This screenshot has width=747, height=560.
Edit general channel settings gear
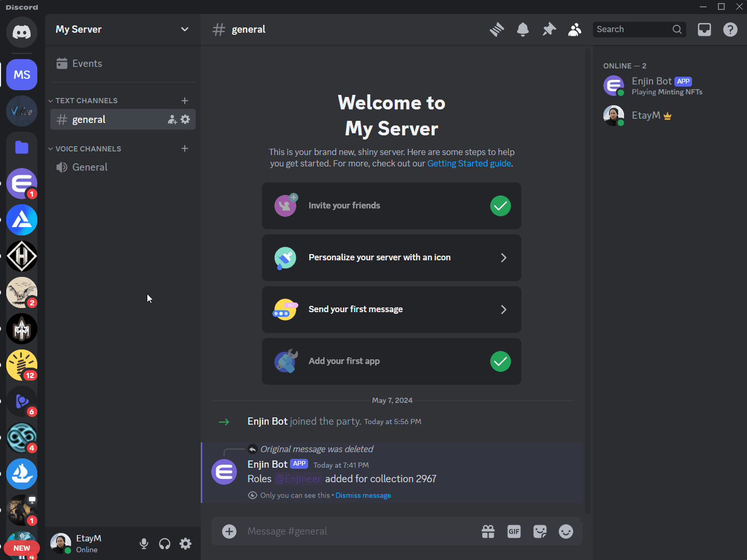tap(185, 120)
